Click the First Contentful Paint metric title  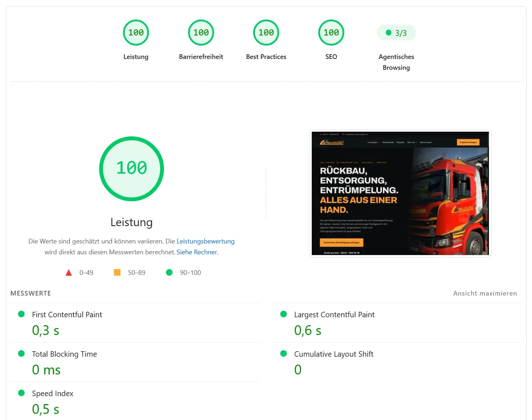(67, 315)
